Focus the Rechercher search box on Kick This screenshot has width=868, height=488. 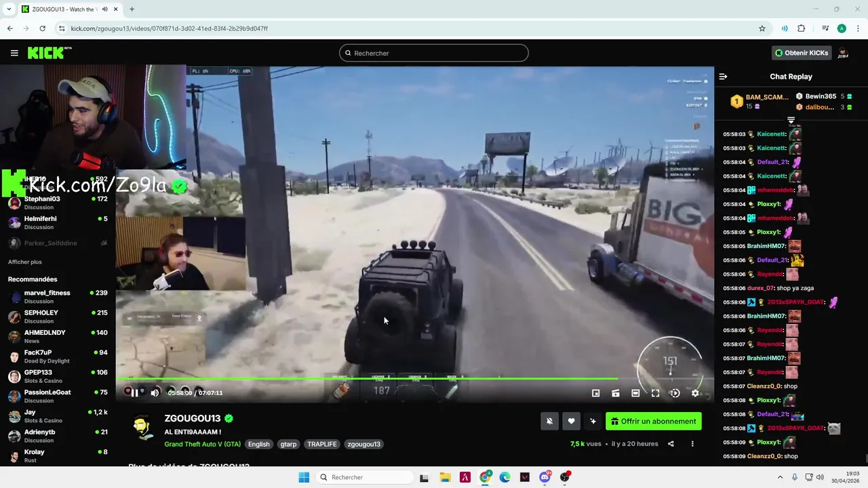[x=434, y=53]
